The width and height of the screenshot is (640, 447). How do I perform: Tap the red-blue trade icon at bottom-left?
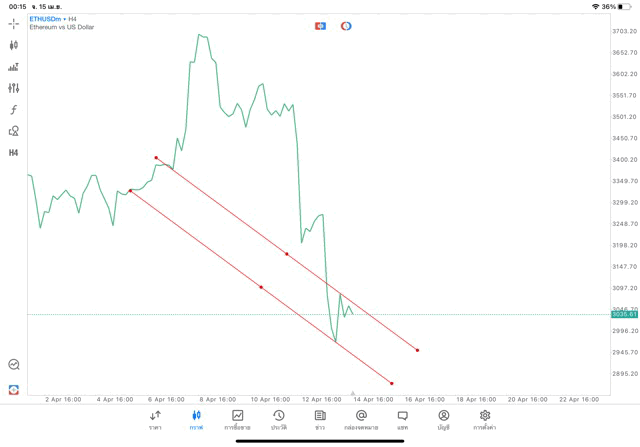click(14, 389)
